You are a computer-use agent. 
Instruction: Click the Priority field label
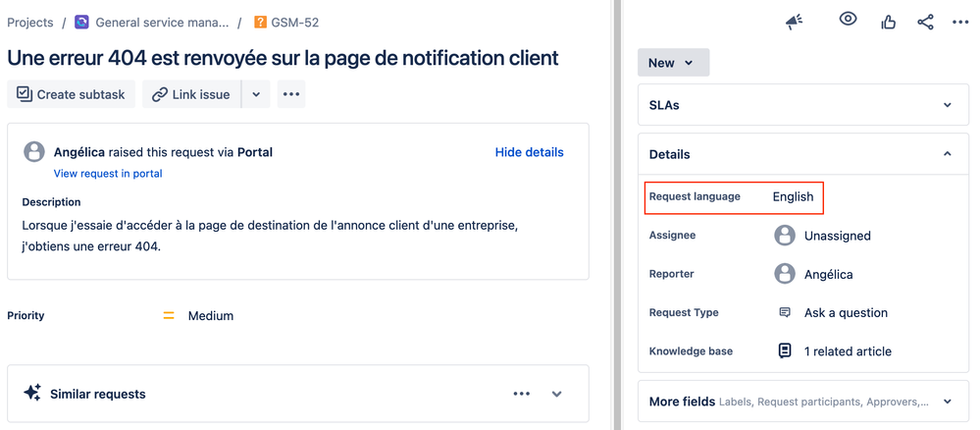click(26, 315)
